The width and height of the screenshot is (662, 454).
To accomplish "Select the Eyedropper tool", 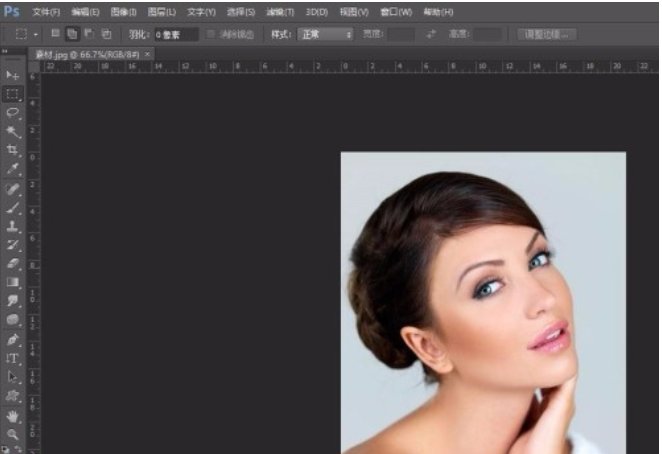I will 13,169.
